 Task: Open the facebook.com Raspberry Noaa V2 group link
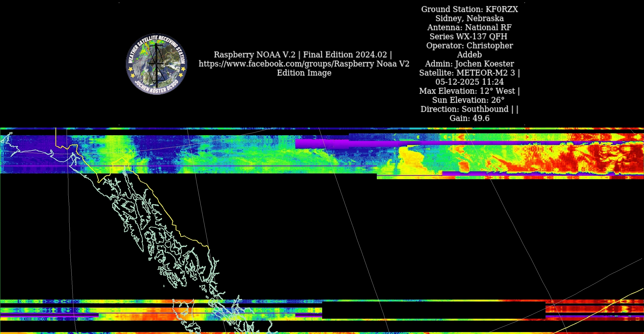pyautogui.click(x=304, y=64)
